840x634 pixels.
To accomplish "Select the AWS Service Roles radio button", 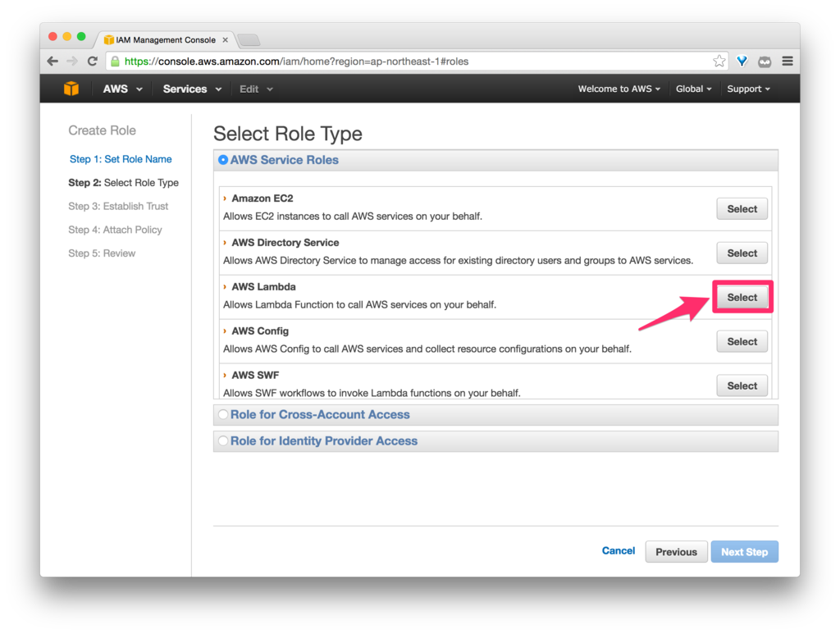I will (223, 160).
